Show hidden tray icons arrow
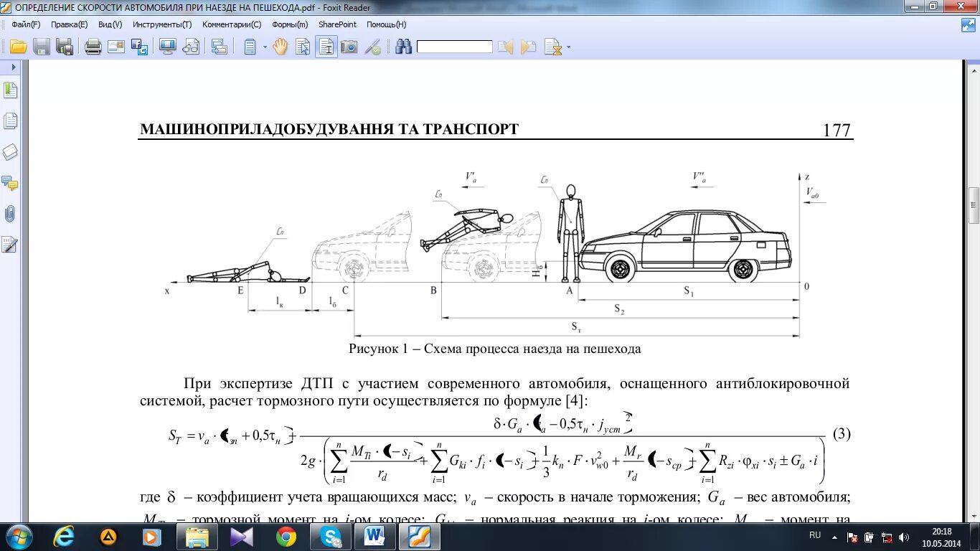980x551 pixels. click(834, 537)
